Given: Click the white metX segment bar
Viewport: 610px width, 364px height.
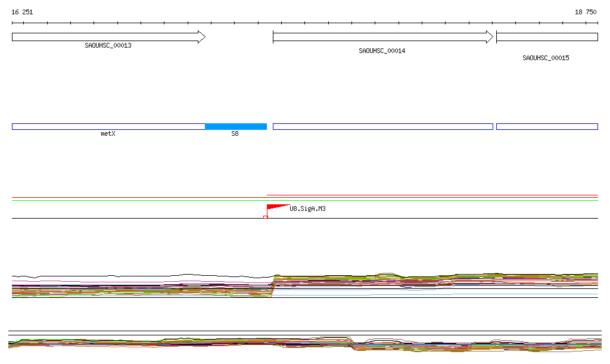Looking at the screenshot, I should tap(108, 126).
